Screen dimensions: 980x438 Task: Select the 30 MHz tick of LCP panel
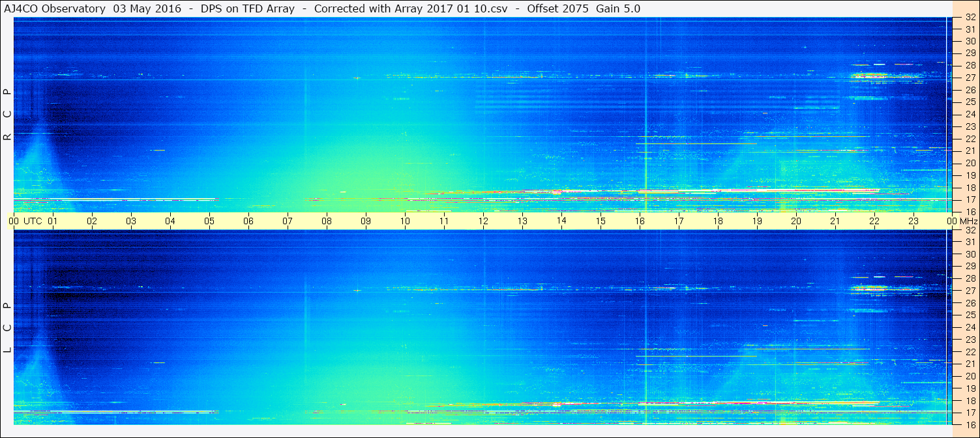click(970, 254)
